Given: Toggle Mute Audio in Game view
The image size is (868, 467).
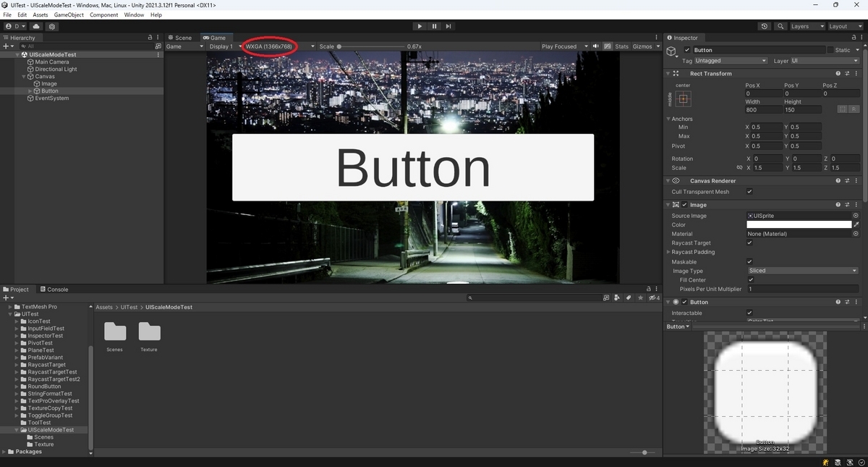Looking at the screenshot, I should click(596, 46).
